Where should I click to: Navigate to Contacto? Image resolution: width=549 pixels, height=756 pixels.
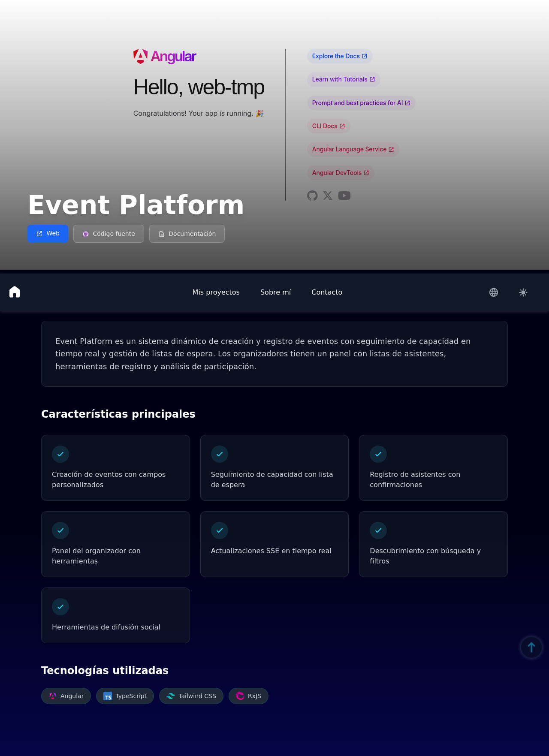point(327,292)
